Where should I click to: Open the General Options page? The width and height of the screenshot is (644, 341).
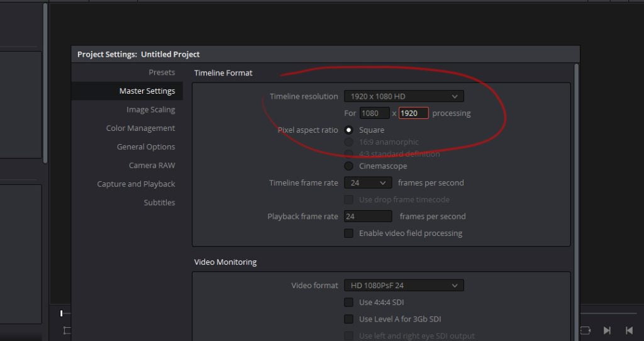[146, 147]
